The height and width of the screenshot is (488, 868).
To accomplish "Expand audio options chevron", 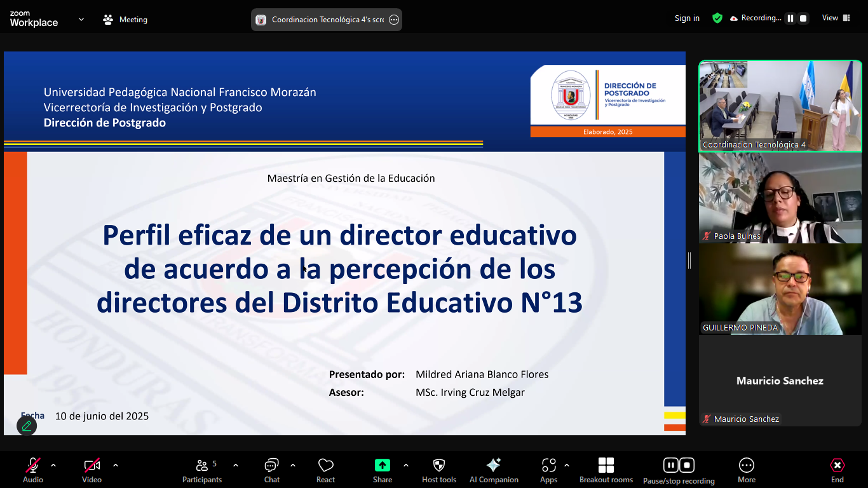I will coord(53,465).
